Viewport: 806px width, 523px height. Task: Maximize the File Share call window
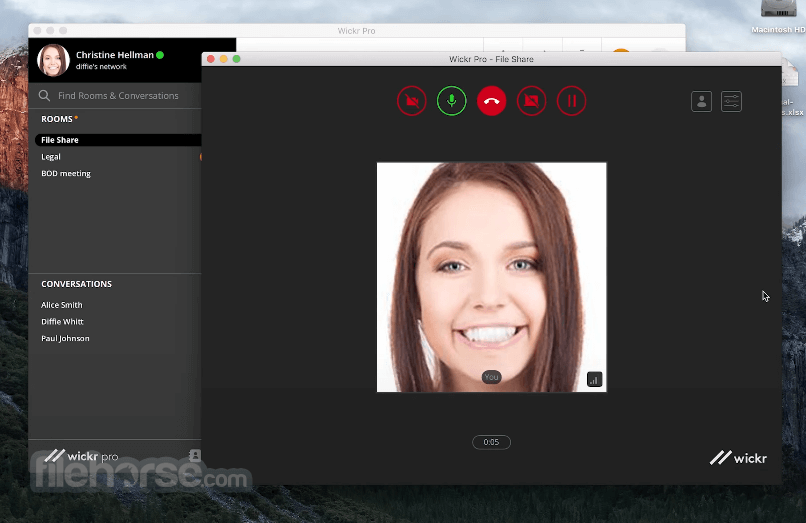pyautogui.click(x=236, y=59)
